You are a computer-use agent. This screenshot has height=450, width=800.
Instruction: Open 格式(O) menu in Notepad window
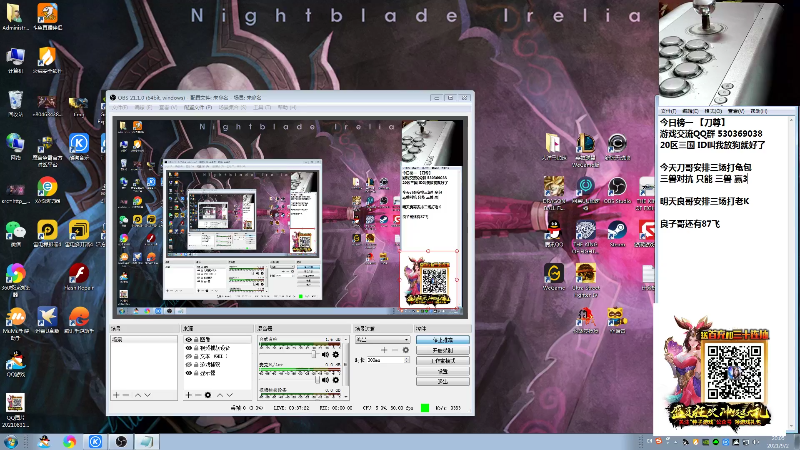(x=713, y=111)
